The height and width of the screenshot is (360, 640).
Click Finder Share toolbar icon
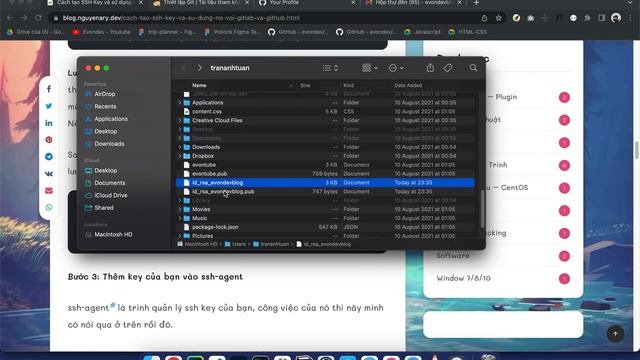(430, 68)
